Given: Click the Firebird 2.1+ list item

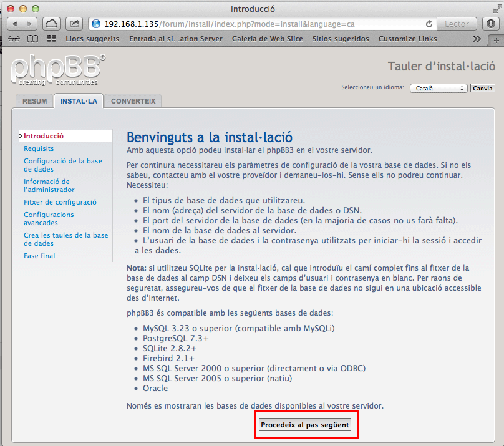Looking at the screenshot, I should pyautogui.click(x=169, y=358).
